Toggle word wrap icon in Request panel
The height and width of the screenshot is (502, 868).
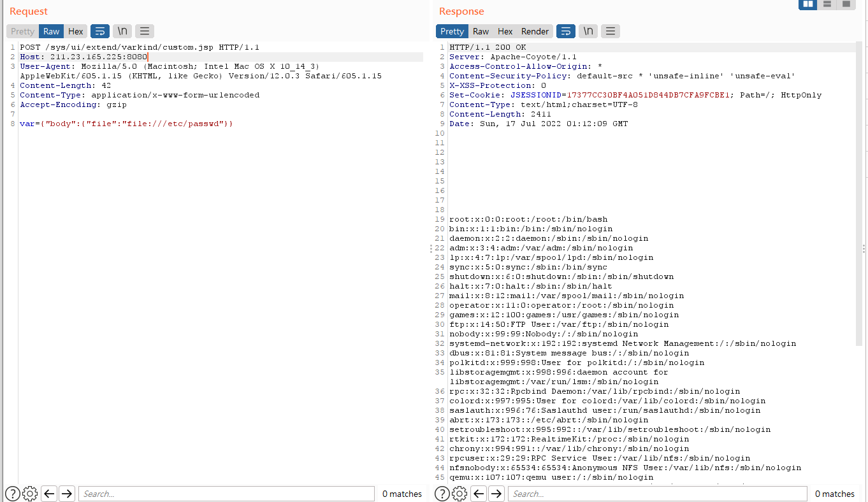click(100, 31)
